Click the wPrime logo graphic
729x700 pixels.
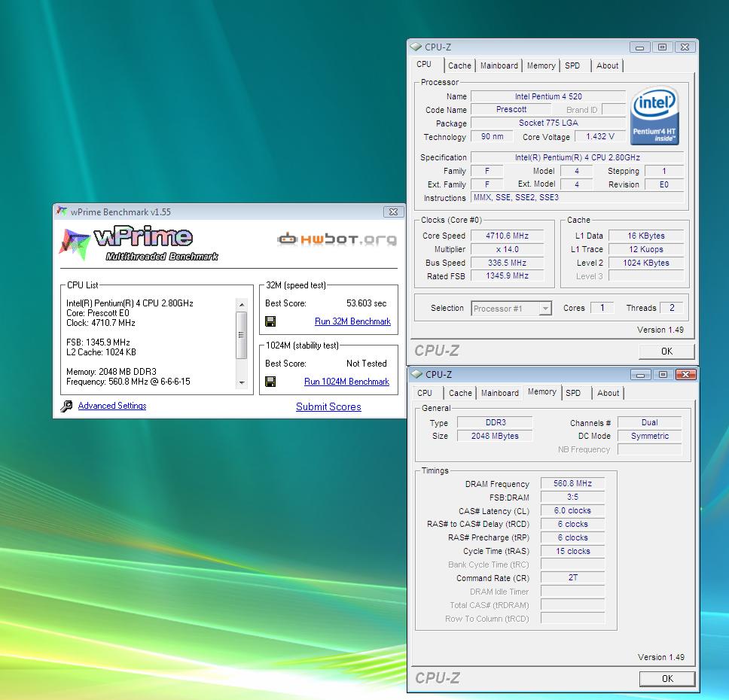[x=139, y=244]
